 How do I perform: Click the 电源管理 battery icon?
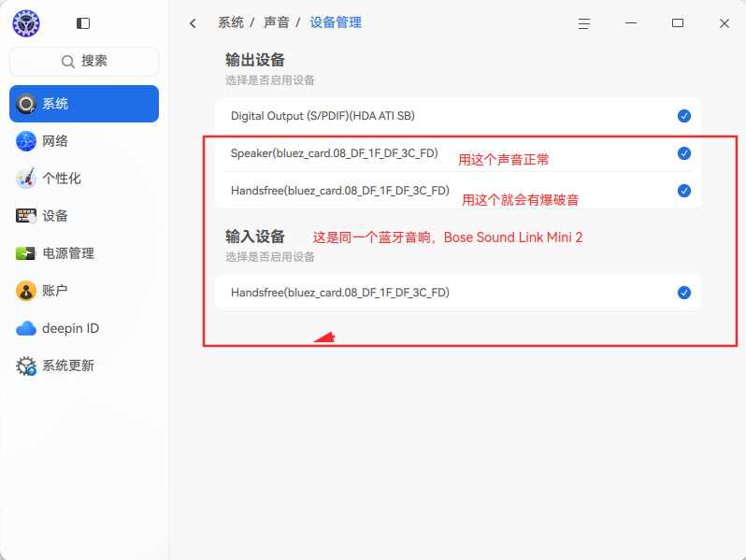[x=26, y=253]
